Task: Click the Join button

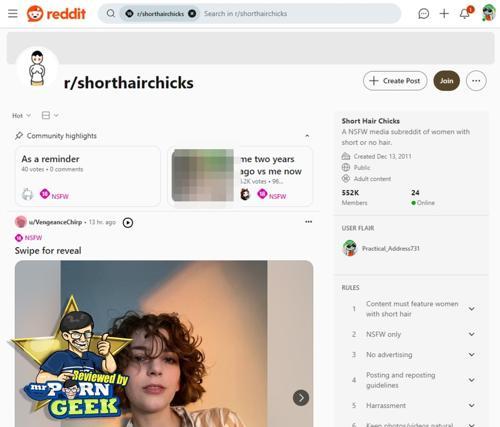Action: tap(446, 81)
